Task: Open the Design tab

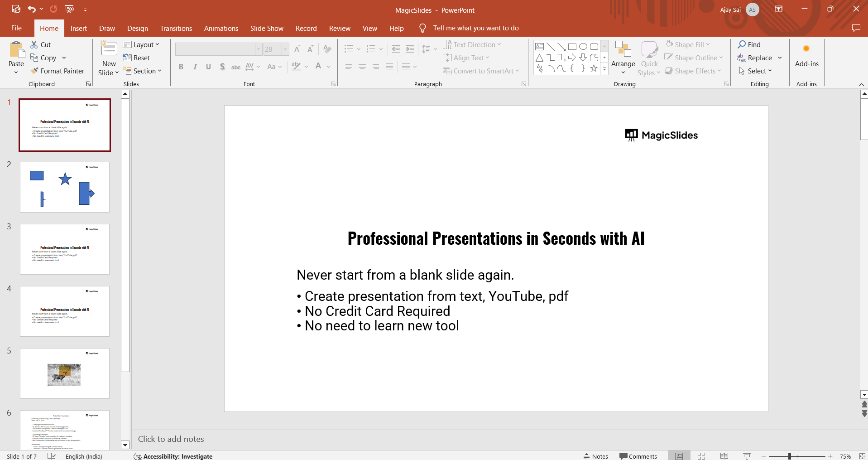Action: 137,28
